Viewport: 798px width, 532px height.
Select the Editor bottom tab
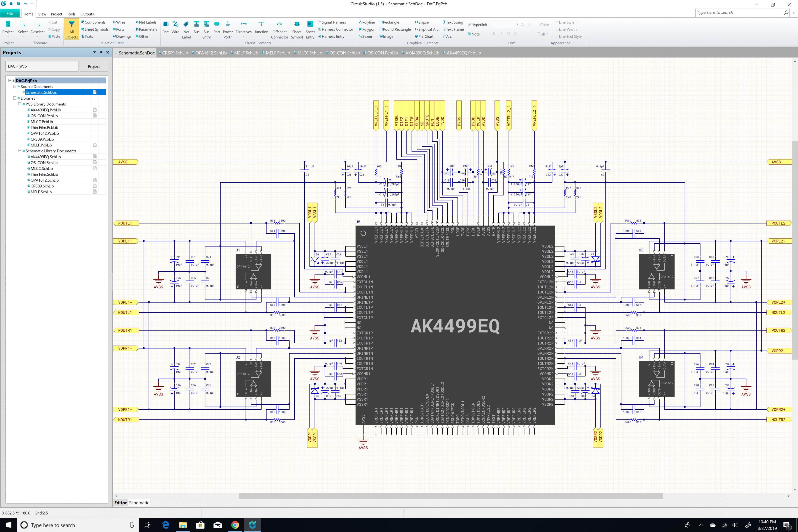[x=120, y=503]
